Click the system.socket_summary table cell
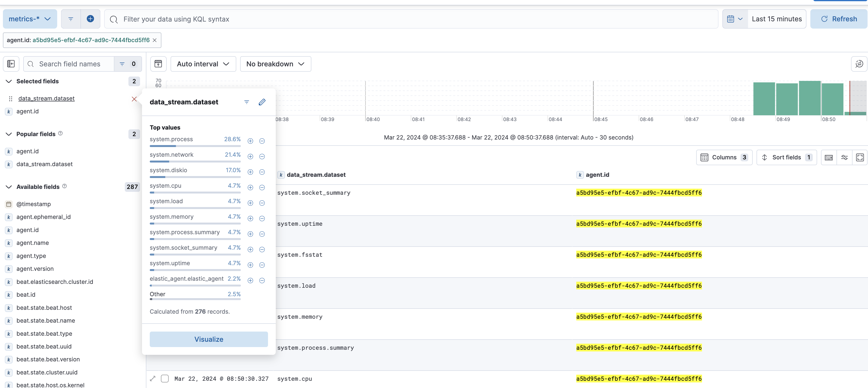 tap(314, 193)
